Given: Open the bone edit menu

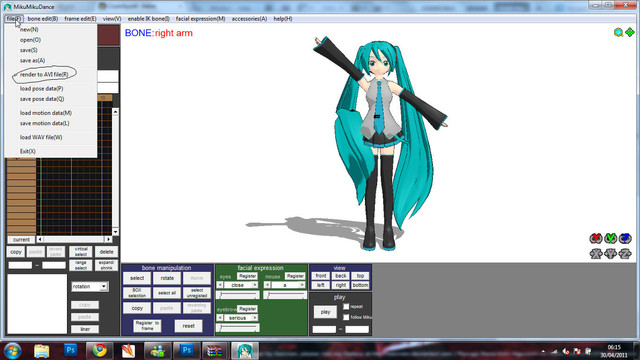Looking at the screenshot, I should 43,19.
